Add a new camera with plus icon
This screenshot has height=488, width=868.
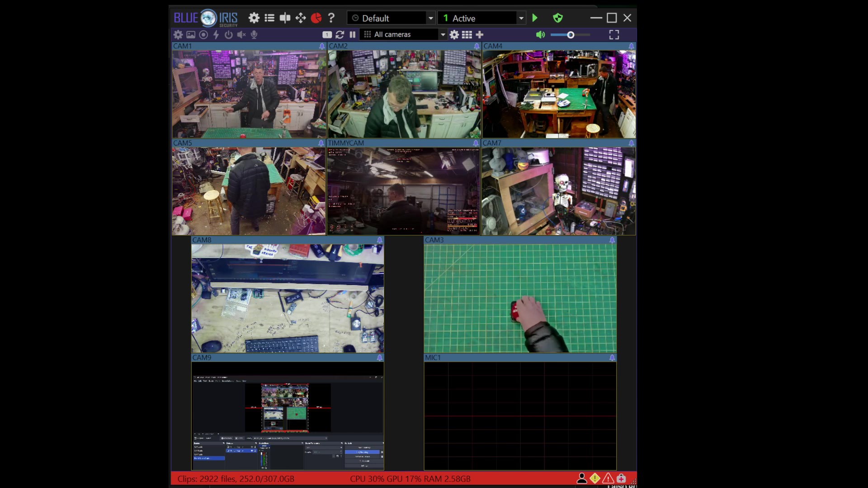(x=480, y=34)
